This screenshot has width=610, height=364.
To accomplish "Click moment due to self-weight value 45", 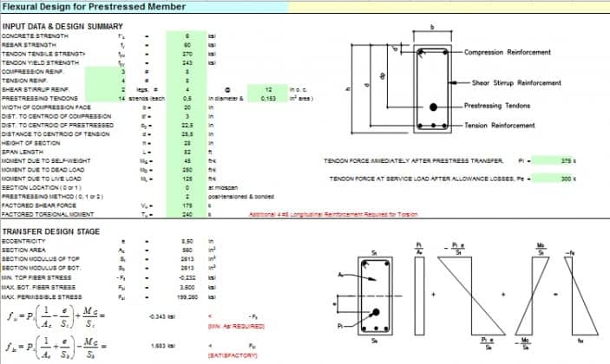I will pyautogui.click(x=187, y=161).
